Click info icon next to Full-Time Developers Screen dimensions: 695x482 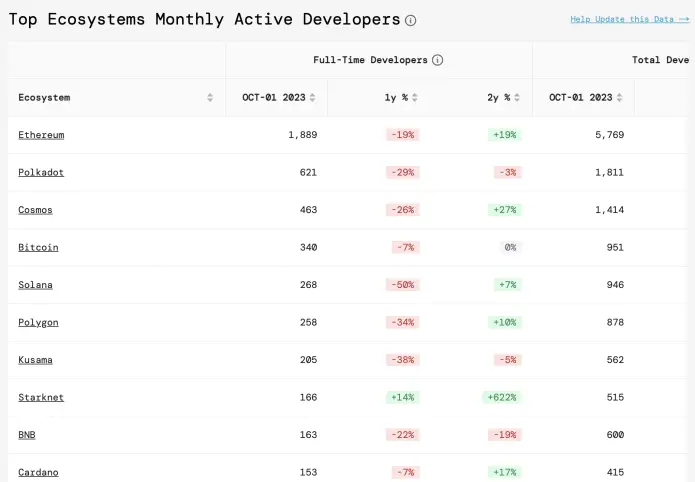[x=437, y=60]
